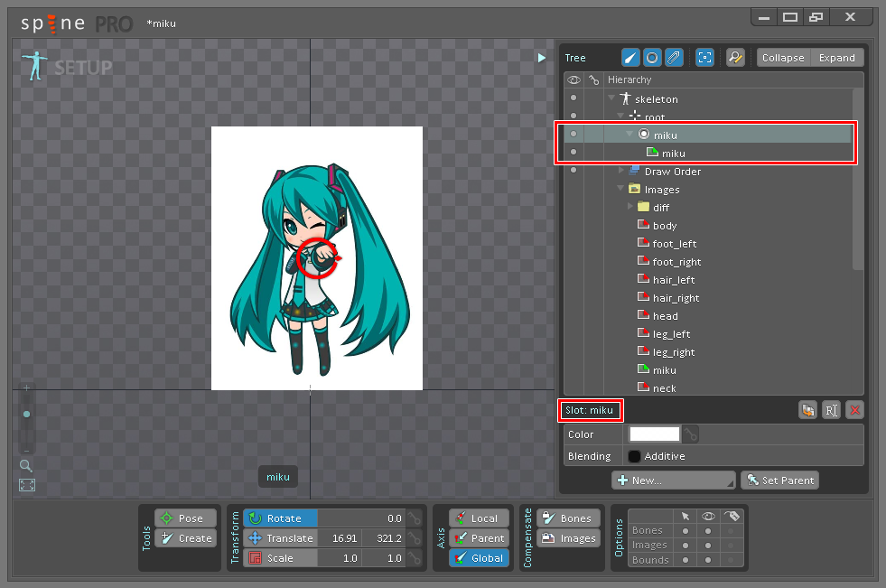886x588 pixels.
Task: Click the key header icon beside Hierarchy
Action: tap(594, 79)
